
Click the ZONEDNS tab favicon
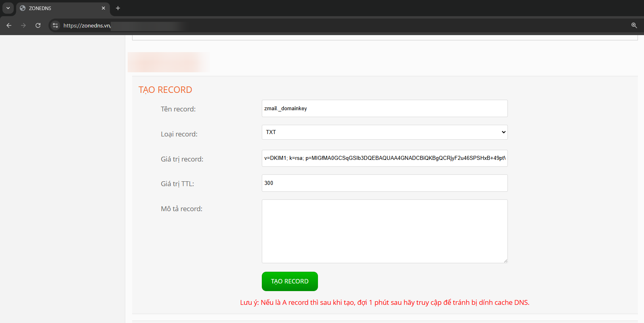[23, 8]
